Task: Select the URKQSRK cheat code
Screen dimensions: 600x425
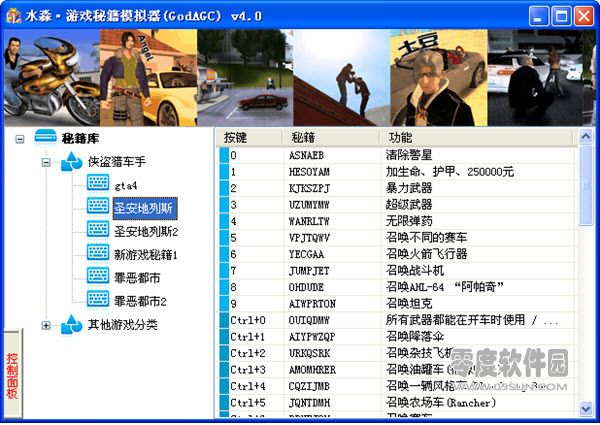Action: 309,353
